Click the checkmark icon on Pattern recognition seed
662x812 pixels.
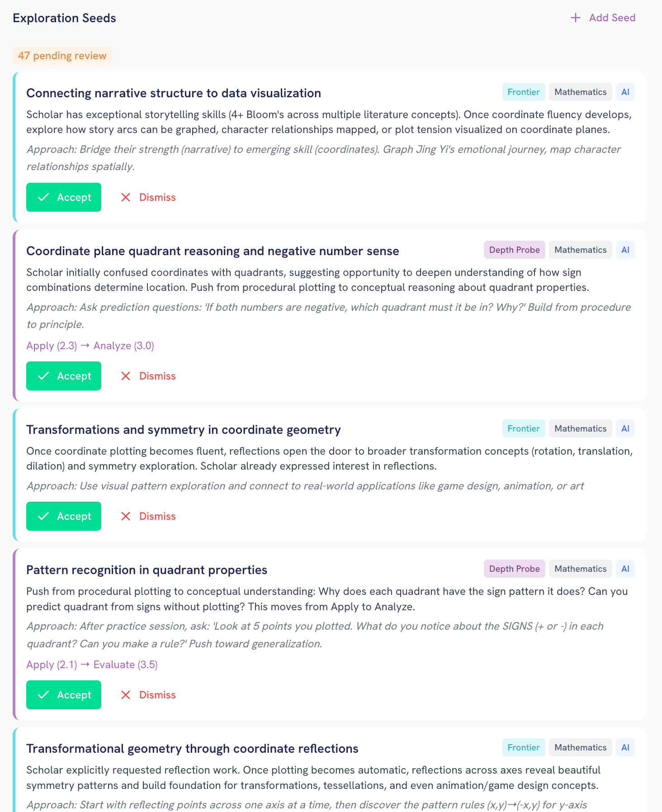tap(43, 695)
